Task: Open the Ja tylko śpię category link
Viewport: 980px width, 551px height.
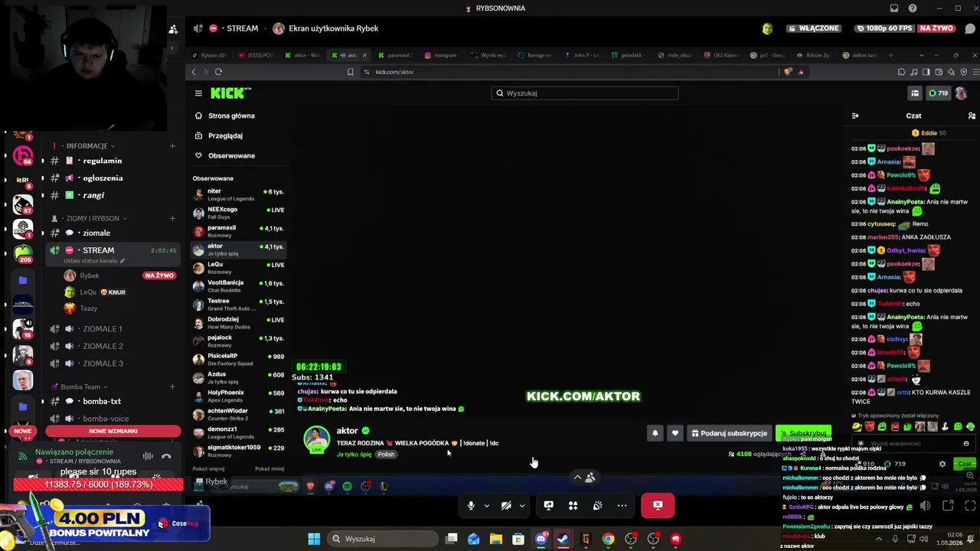Action: tap(354, 455)
